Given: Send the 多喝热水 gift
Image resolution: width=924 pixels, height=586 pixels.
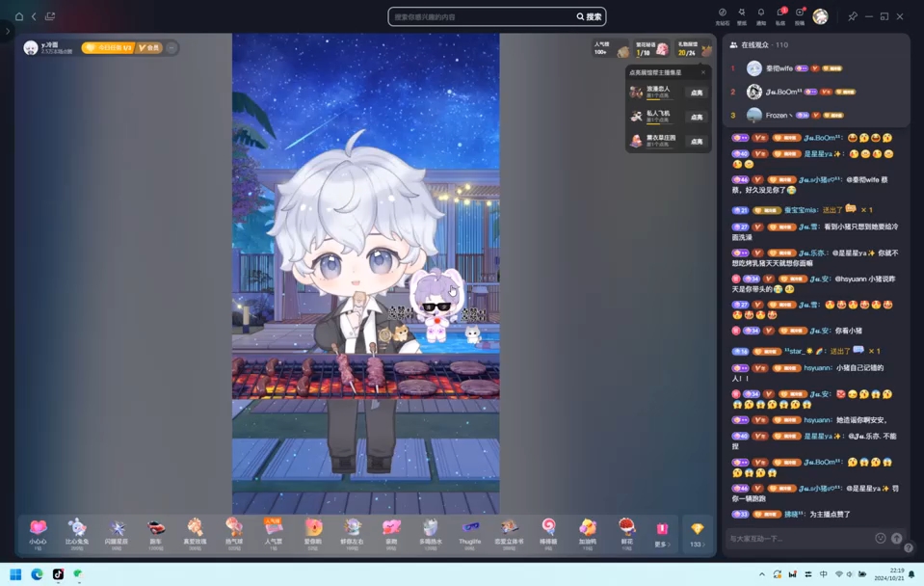Looking at the screenshot, I should coord(430,534).
